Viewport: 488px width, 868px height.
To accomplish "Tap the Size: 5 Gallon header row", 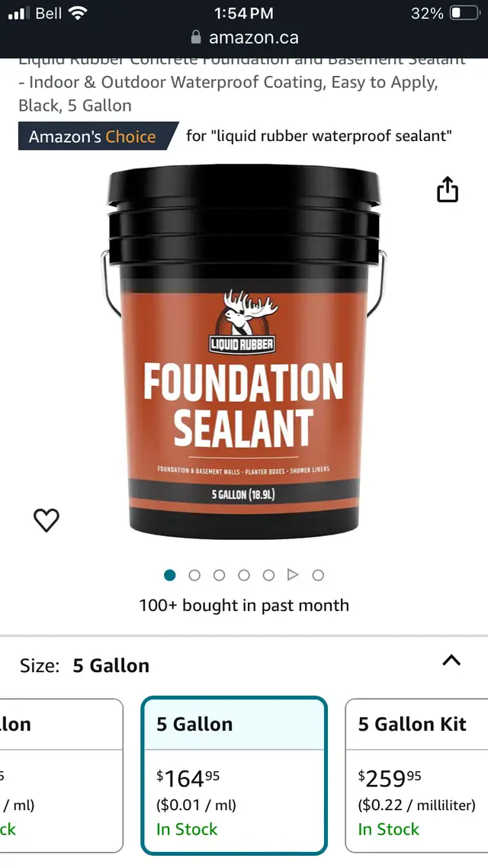I will (244, 665).
